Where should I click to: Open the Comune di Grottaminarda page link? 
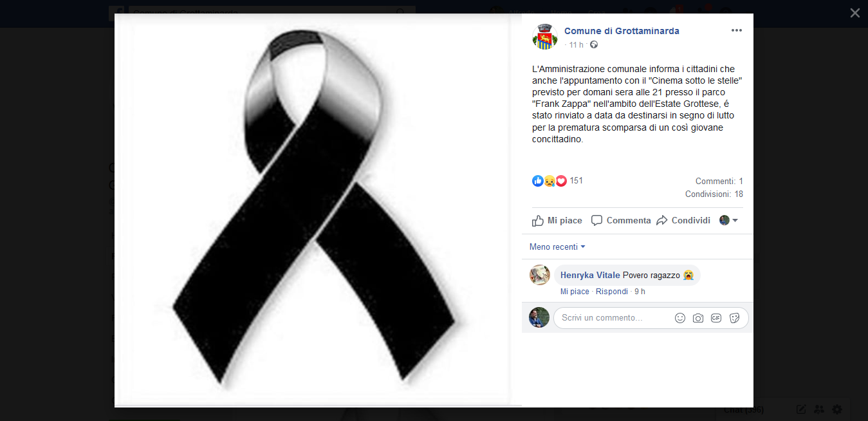(622, 31)
